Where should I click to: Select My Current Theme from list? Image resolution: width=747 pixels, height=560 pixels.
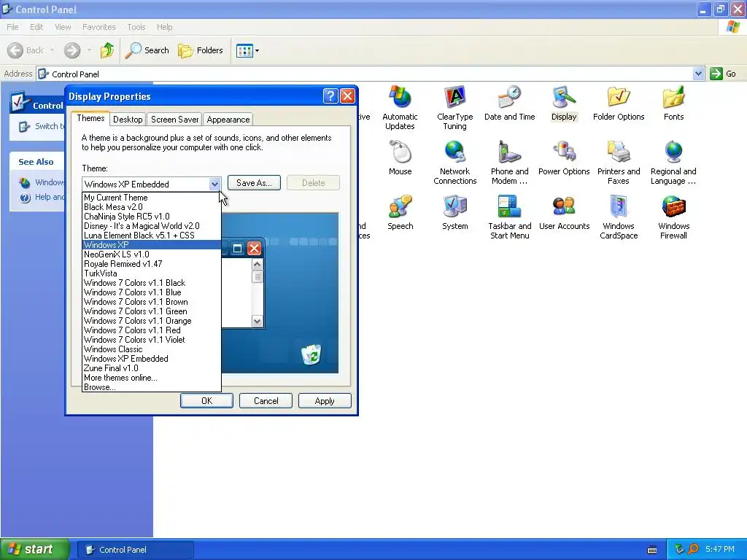click(152, 197)
